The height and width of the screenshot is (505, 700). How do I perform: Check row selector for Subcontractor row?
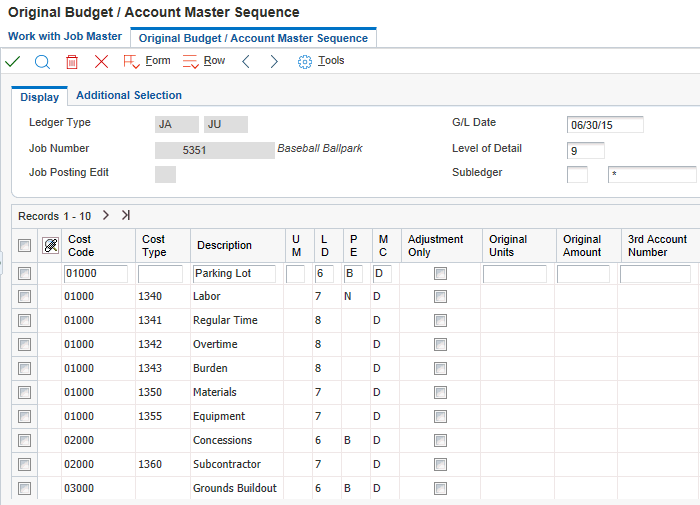click(25, 464)
